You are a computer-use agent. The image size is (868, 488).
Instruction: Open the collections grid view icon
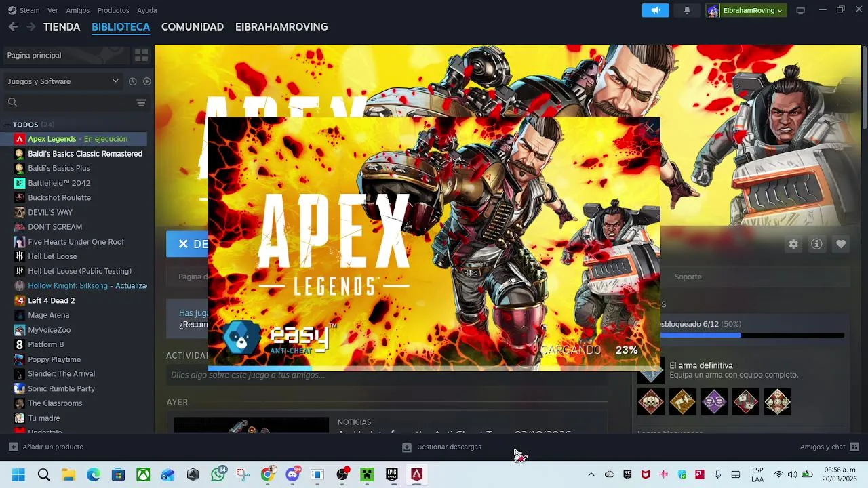pyautogui.click(x=141, y=55)
